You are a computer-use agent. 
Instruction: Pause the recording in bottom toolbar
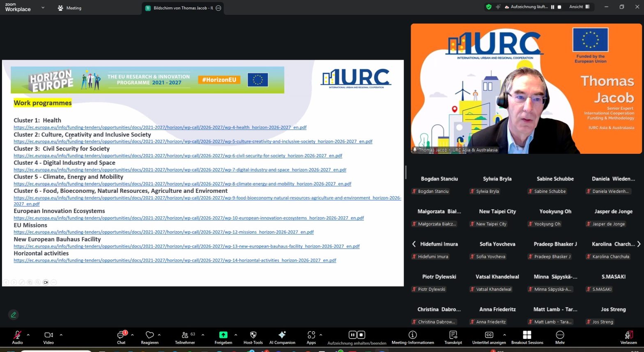pos(352,335)
